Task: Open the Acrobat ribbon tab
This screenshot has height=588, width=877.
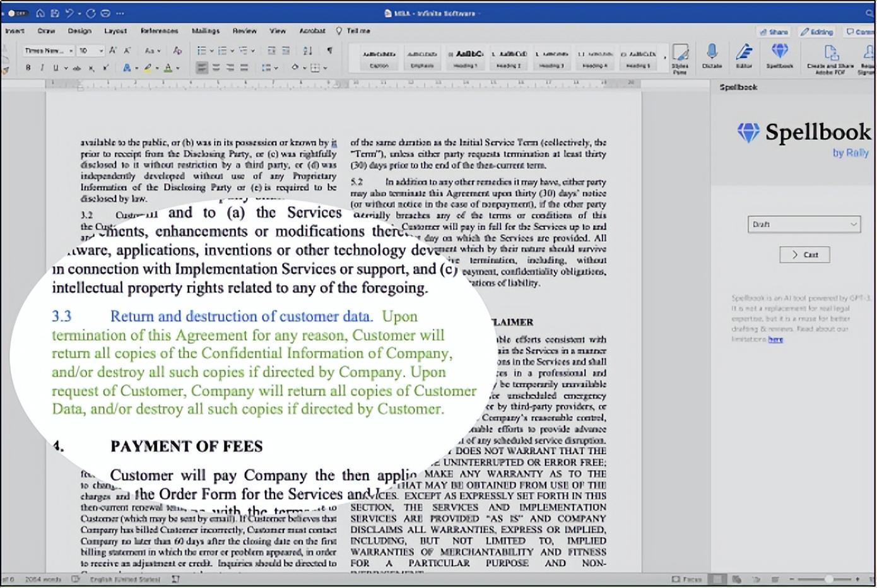Action: coord(312,31)
